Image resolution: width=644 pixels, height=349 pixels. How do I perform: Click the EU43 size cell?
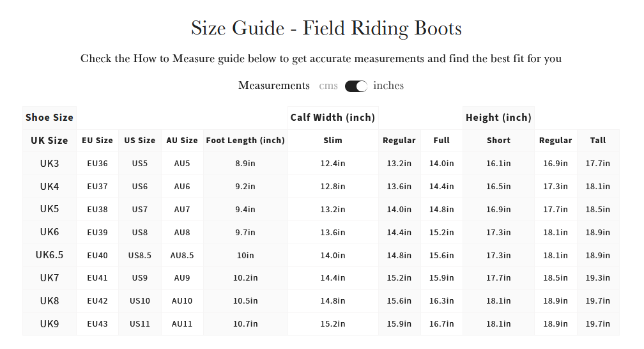[97, 324]
